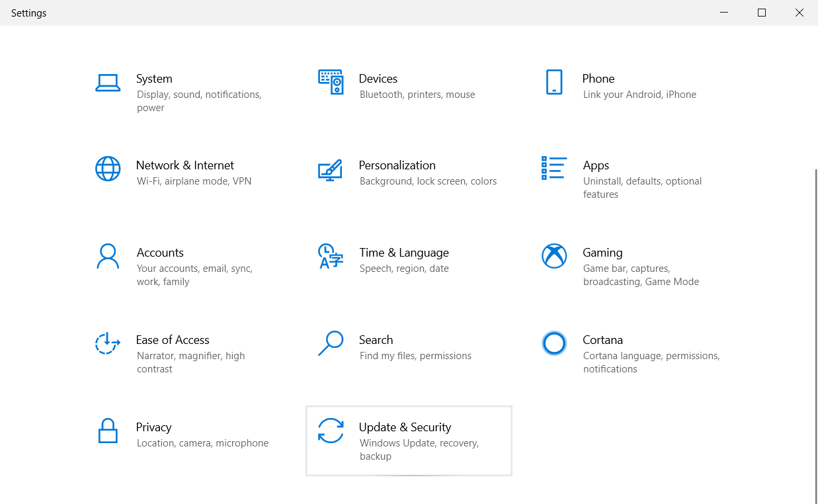Click the Cortana circle icon

click(554, 344)
